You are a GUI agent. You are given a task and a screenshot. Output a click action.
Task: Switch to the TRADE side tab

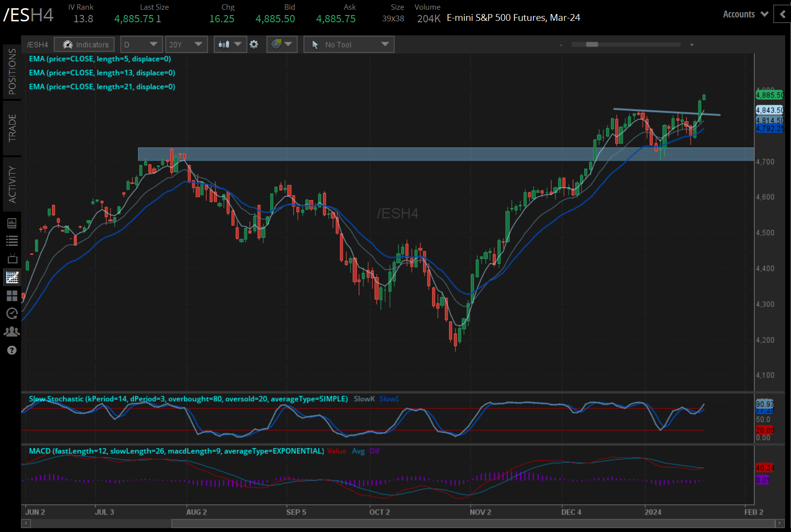[x=12, y=128]
